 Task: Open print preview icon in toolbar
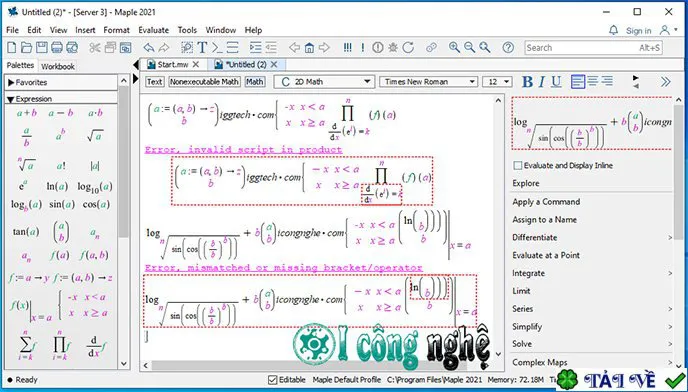72,47
